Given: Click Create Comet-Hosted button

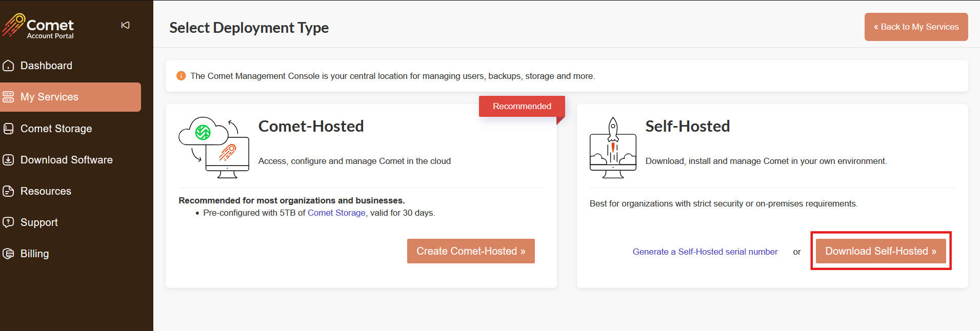Looking at the screenshot, I should [x=471, y=251].
